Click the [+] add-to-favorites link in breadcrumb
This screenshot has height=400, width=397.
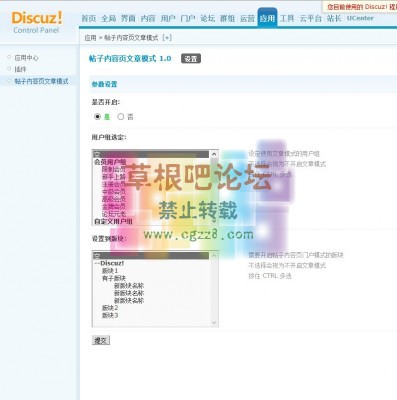pyautogui.click(x=167, y=38)
